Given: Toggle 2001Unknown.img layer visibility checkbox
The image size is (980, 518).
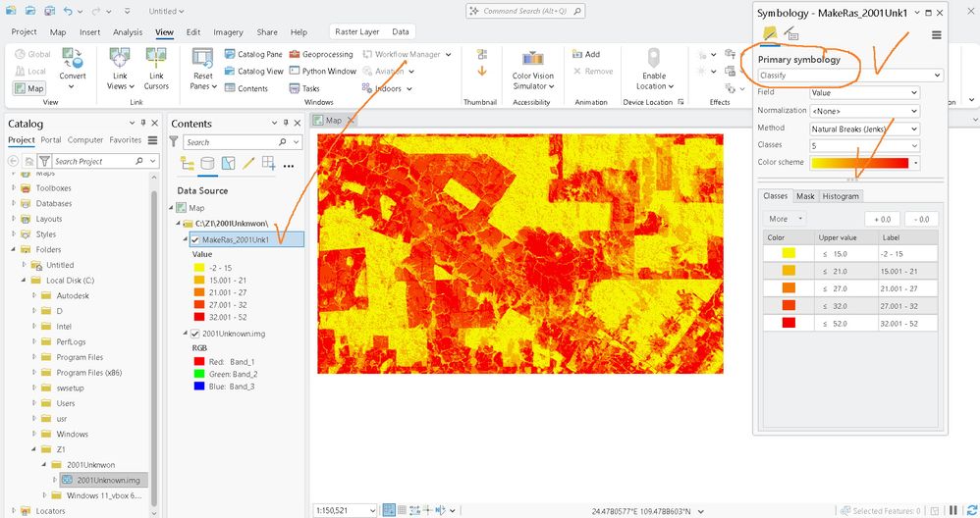Looking at the screenshot, I should click(x=195, y=334).
